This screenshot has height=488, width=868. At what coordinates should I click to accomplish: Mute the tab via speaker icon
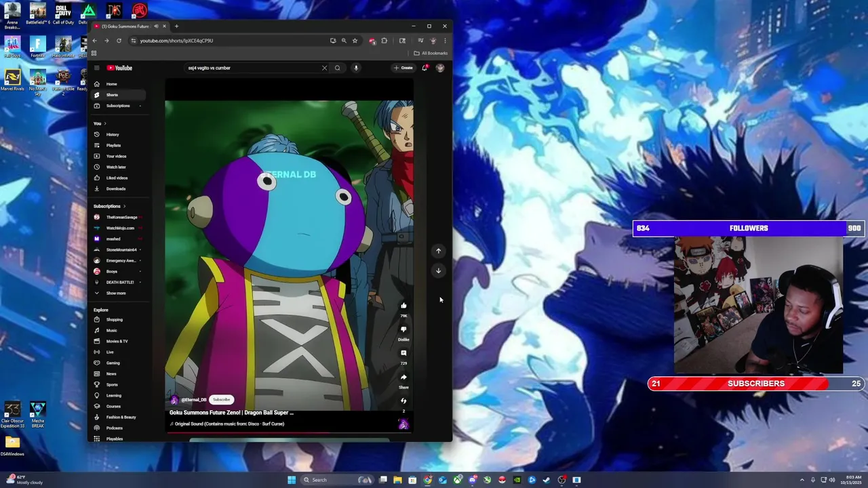156,26
